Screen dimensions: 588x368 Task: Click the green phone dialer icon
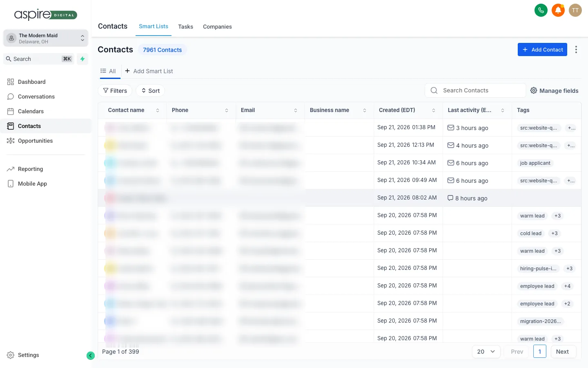(x=541, y=10)
